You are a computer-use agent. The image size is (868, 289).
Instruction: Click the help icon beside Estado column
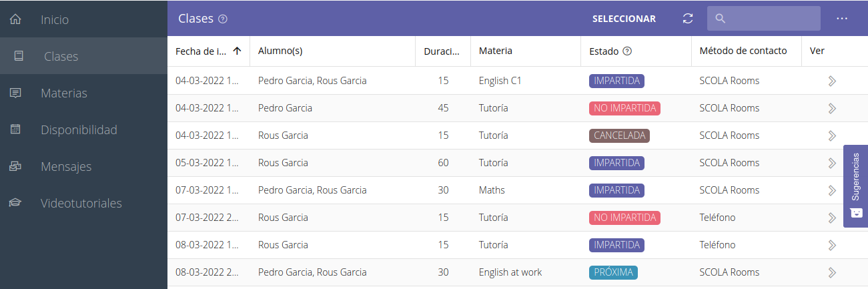627,51
